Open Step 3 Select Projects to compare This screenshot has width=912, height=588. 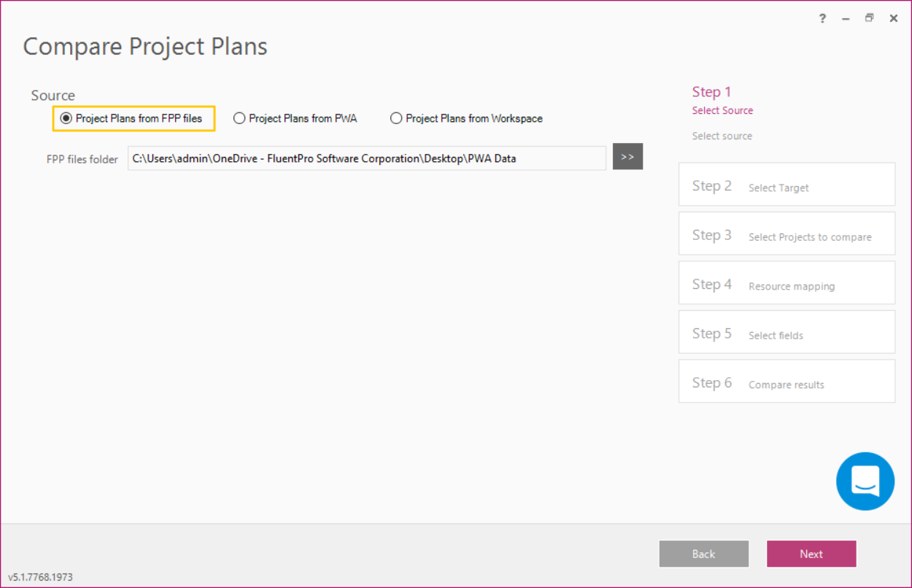787,233
